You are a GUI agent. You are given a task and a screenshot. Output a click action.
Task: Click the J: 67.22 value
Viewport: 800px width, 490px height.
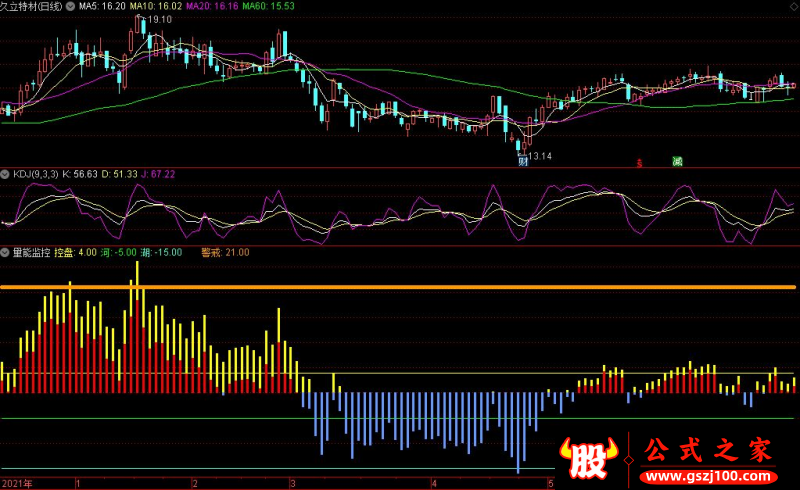[x=158, y=175]
